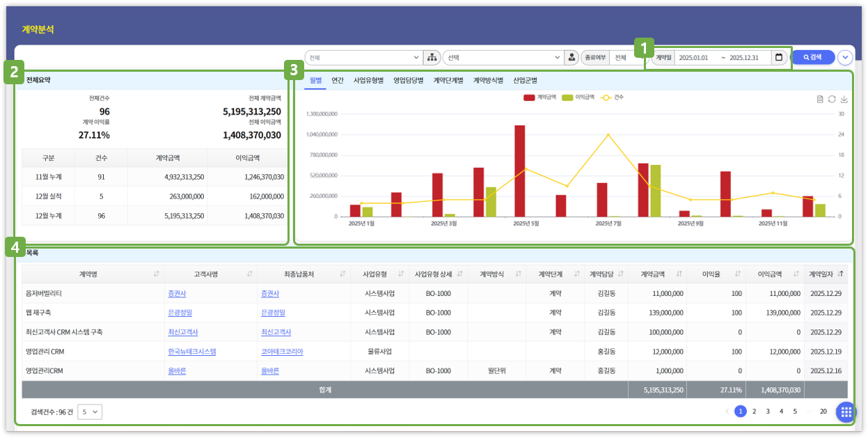Viewport: 868px width, 438px height.
Task: Click the 검색 search button
Action: pyautogui.click(x=813, y=57)
